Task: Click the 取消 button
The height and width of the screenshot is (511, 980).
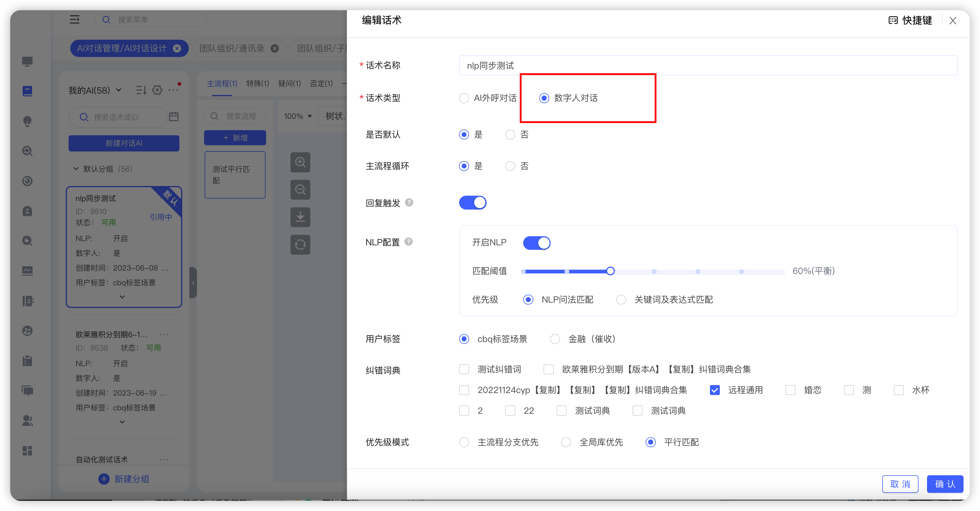Action: (x=900, y=484)
